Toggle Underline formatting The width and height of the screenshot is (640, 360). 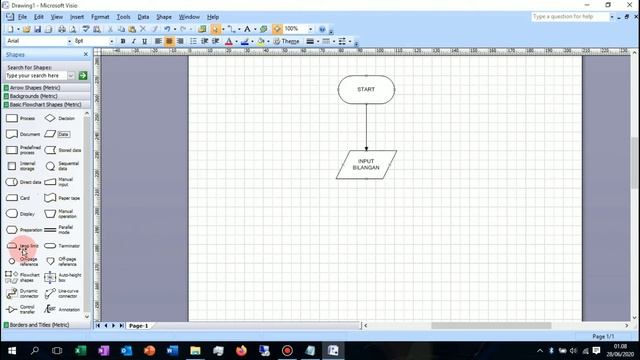[x=144, y=41]
